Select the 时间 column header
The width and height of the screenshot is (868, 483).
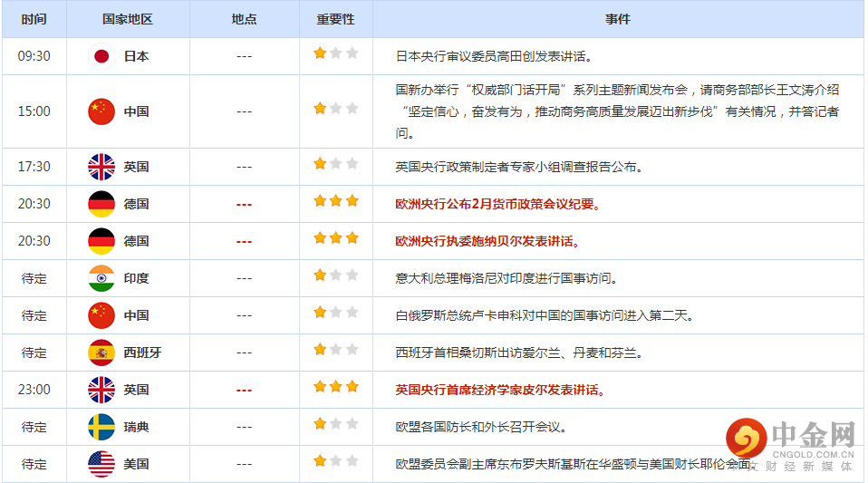(x=34, y=19)
